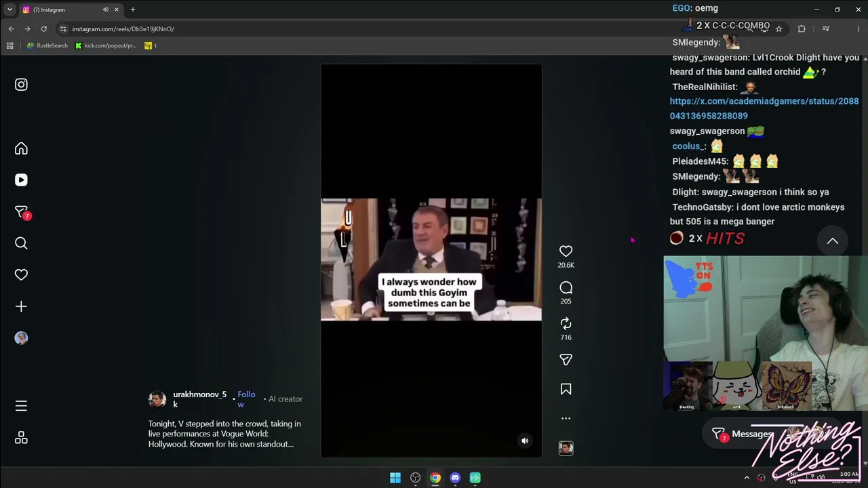The image size is (868, 488).
Task: Open the reel's comments
Action: 566,287
